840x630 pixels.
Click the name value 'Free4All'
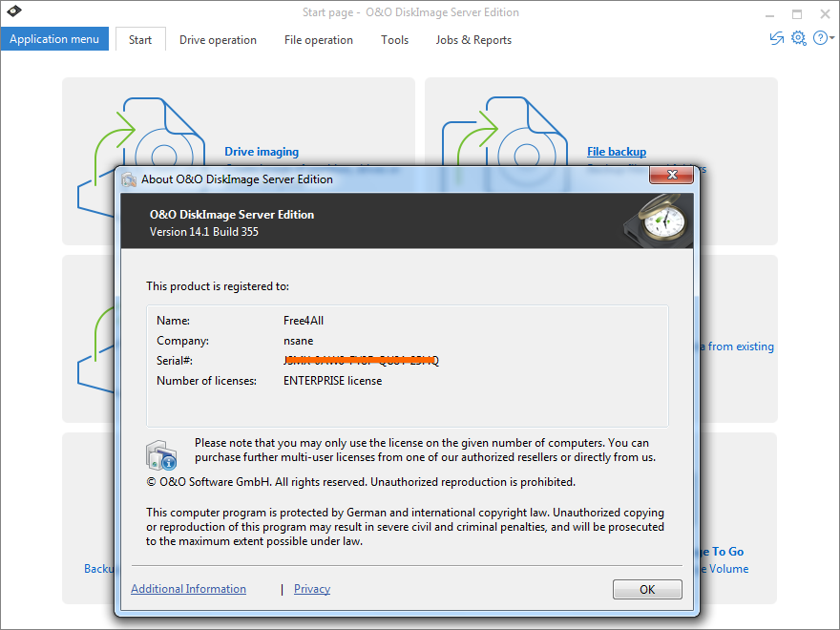click(304, 321)
